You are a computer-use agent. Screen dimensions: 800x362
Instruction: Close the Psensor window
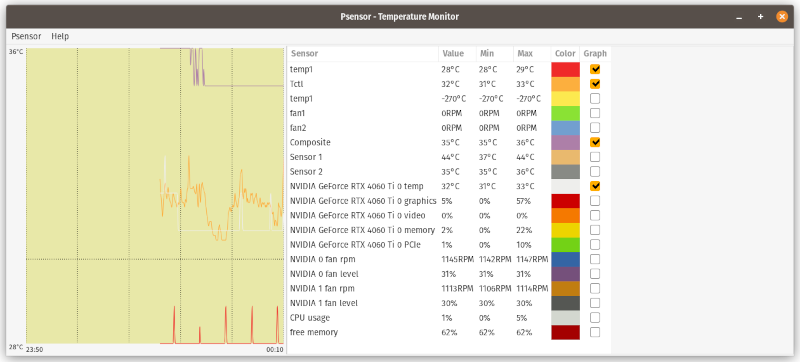coord(782,17)
